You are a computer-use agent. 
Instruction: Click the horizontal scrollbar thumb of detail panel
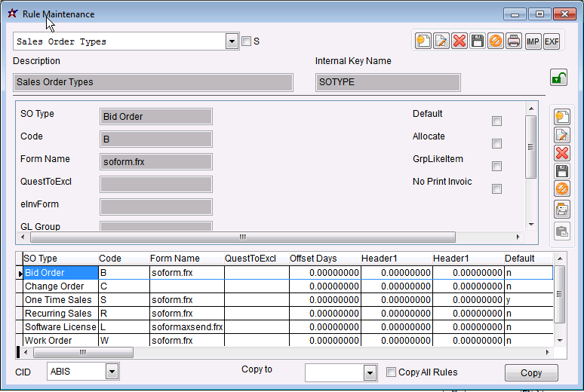click(x=243, y=237)
